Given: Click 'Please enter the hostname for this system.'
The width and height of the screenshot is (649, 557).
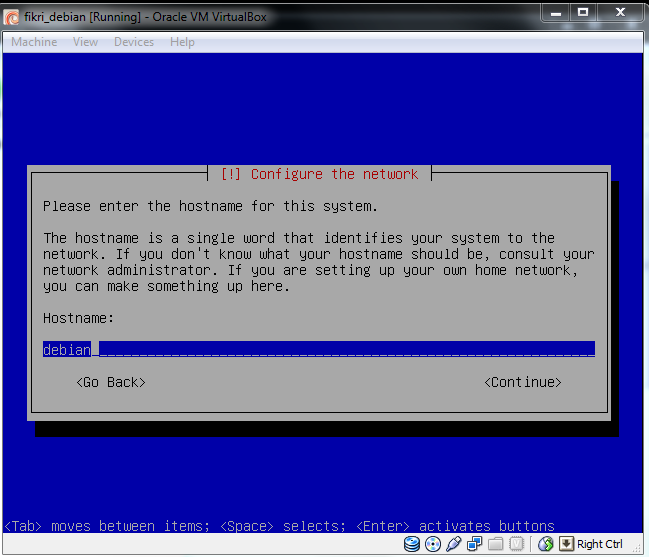Looking at the screenshot, I should click(x=210, y=206).
